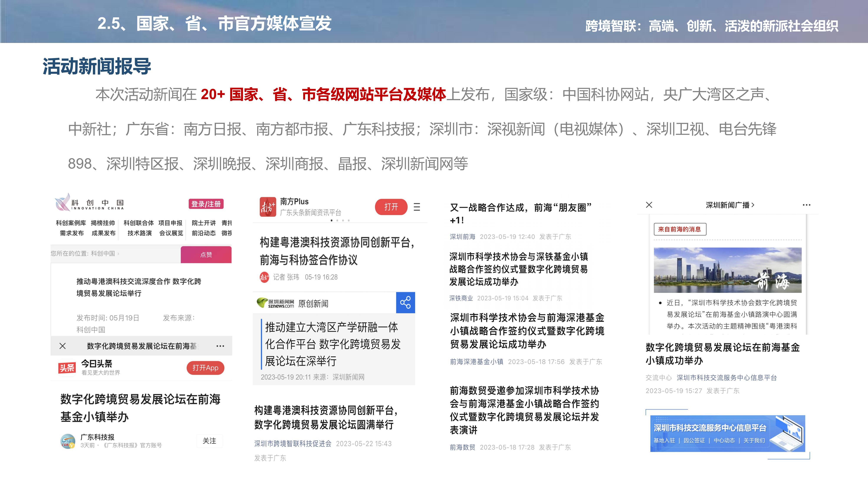Click 会议展览 navigation item
This screenshot has height=488, width=868.
click(x=171, y=233)
